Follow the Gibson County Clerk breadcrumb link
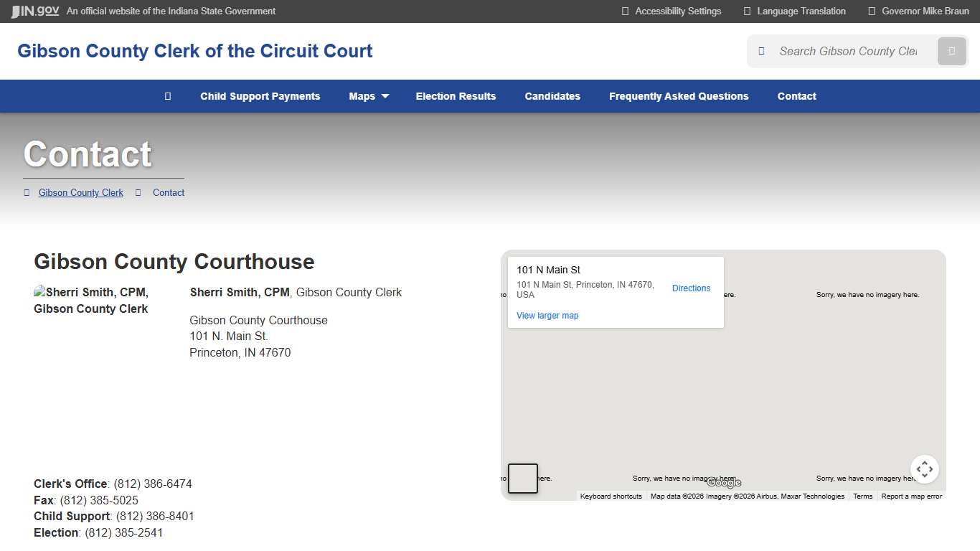Viewport: 980px width, 551px height. pyautogui.click(x=80, y=192)
